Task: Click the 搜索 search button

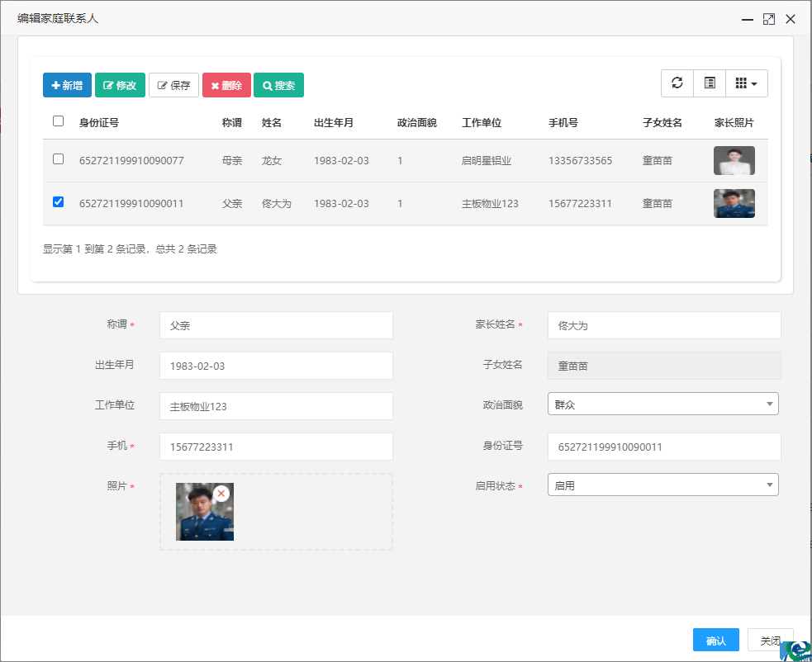Action: (x=278, y=85)
